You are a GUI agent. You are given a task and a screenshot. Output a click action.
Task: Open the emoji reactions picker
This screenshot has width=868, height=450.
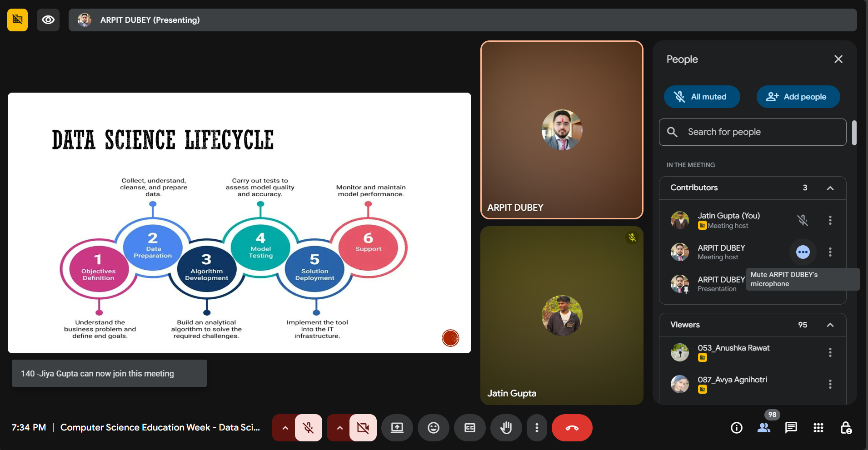(x=434, y=428)
